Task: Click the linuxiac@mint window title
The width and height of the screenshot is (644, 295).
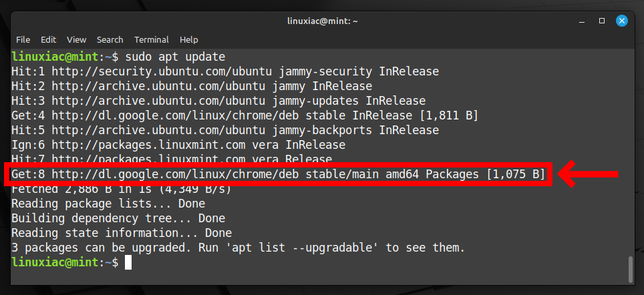Action: coord(323,21)
